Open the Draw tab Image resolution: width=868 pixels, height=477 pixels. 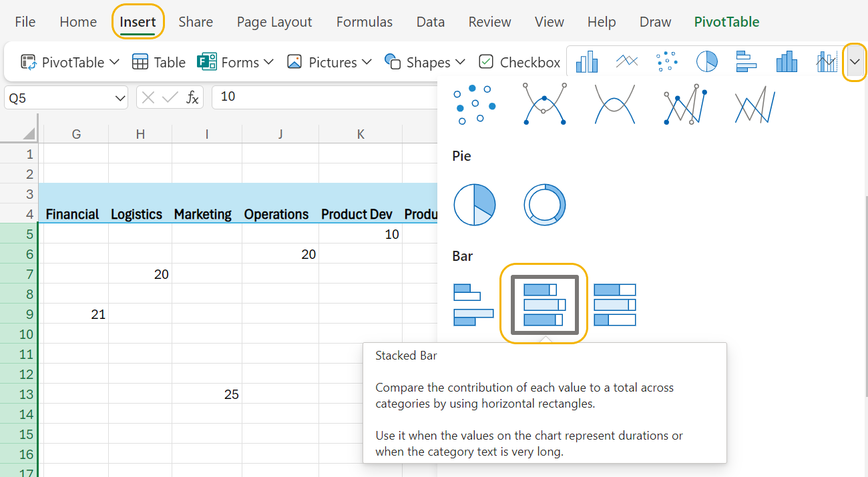pyautogui.click(x=654, y=21)
